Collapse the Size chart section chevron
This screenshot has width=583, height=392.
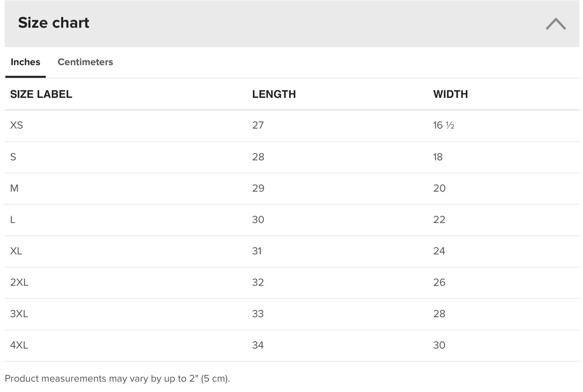[556, 24]
